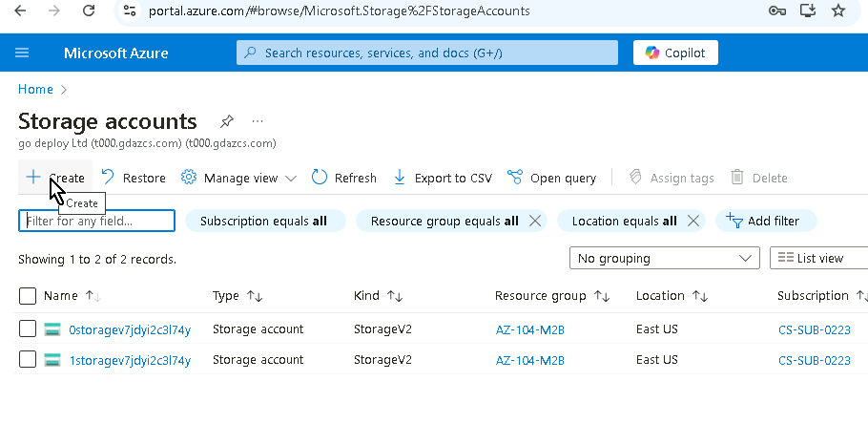Open the ellipsis more options menu
868x424 pixels.
pos(257,122)
